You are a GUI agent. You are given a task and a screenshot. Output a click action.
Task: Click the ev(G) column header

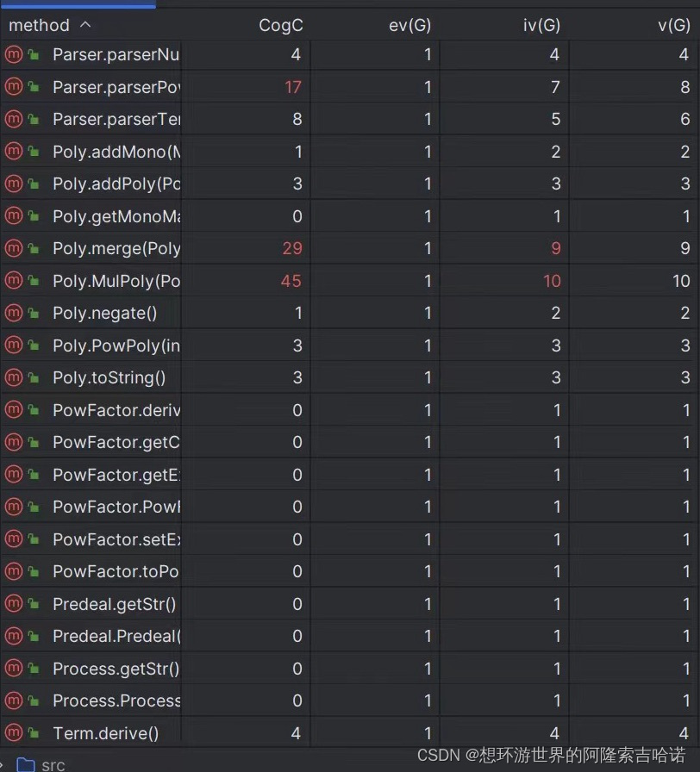(409, 25)
